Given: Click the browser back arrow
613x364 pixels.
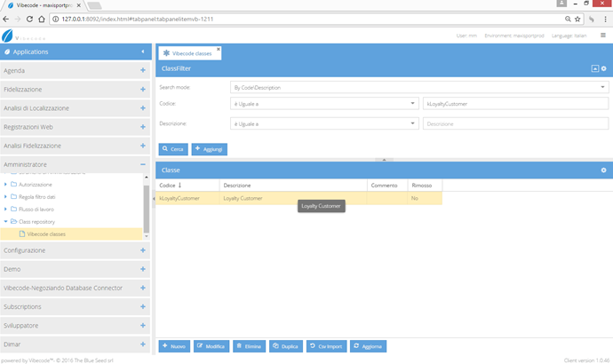Looking at the screenshot, I should coord(6,18).
